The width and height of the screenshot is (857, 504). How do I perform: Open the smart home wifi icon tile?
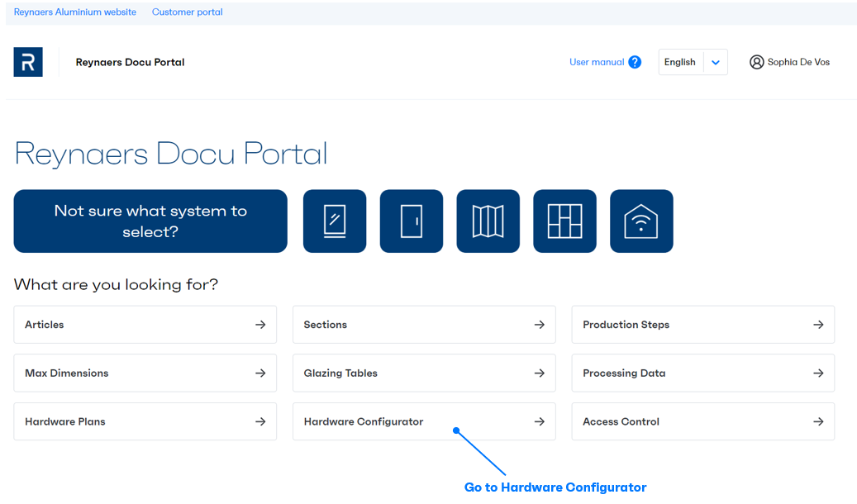(641, 221)
